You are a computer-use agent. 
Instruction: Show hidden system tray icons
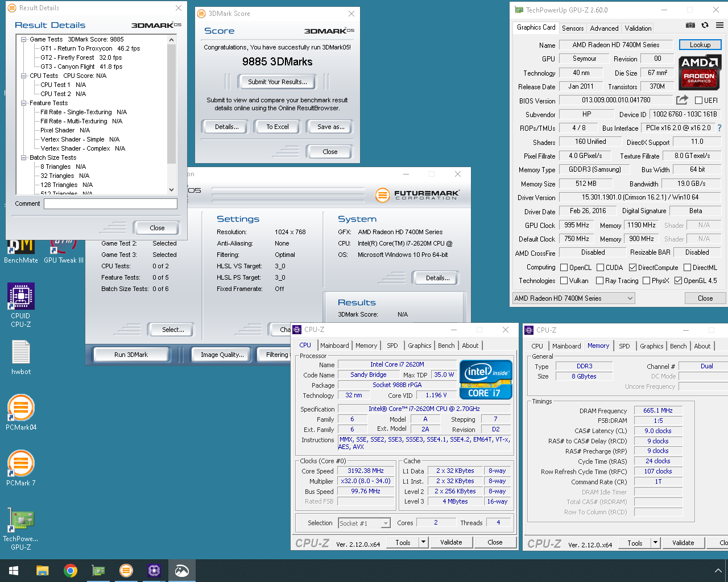click(718, 570)
